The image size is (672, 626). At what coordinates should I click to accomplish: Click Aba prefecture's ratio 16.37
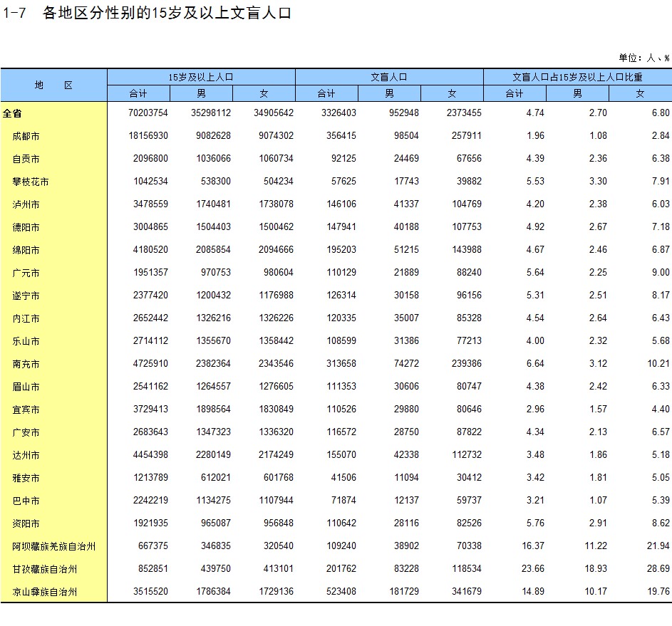click(533, 546)
